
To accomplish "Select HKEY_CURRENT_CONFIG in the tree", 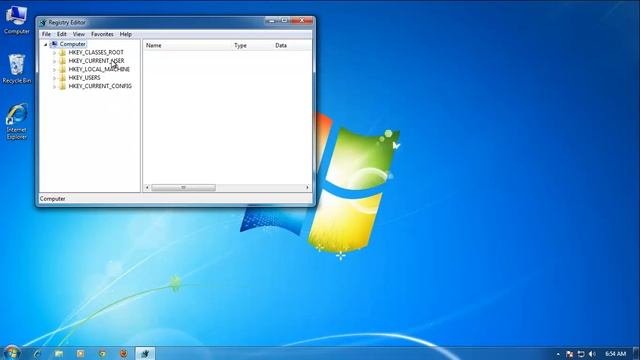I will 100,86.
